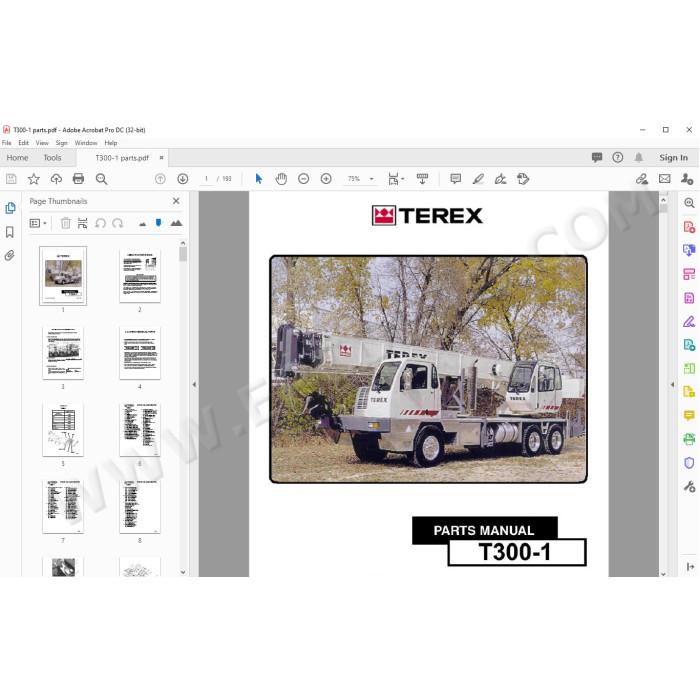Viewport: 700px width, 700px height.
Task: Click thumbnails panel scroll down arrow
Action: click(x=183, y=572)
